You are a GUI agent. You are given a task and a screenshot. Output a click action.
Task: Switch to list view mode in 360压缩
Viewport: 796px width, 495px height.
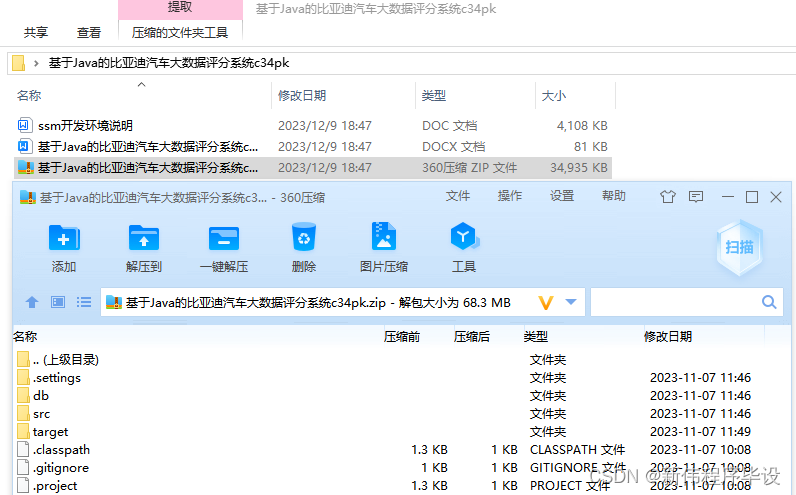(x=84, y=303)
